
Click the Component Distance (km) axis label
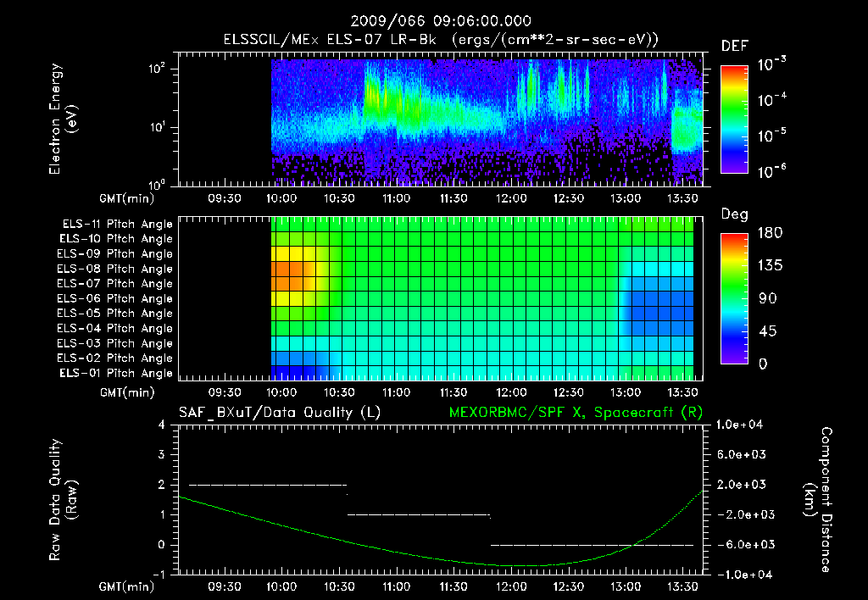(x=818, y=500)
